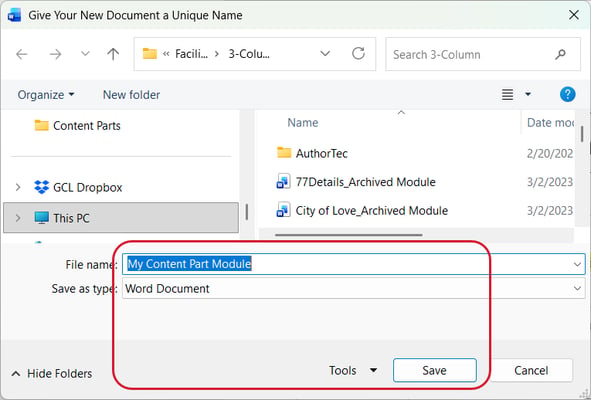Image resolution: width=591 pixels, height=400 pixels.
Task: Open the Save as type dropdown
Action: [577, 289]
